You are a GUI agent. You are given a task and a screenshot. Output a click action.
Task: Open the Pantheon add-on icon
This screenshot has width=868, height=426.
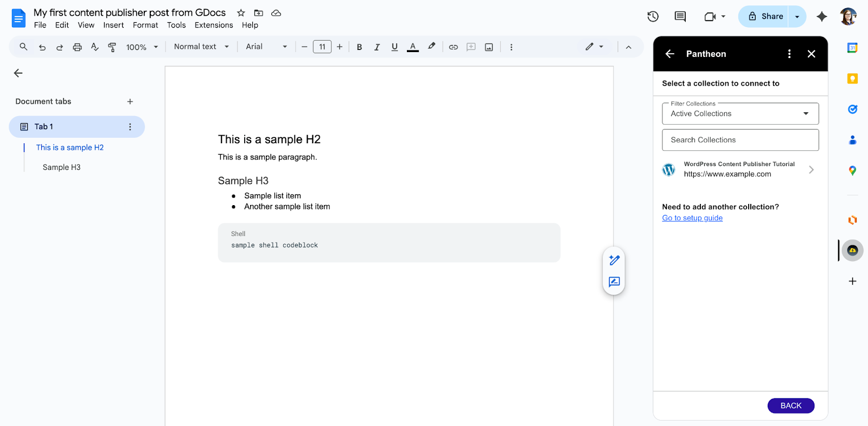[x=852, y=250]
